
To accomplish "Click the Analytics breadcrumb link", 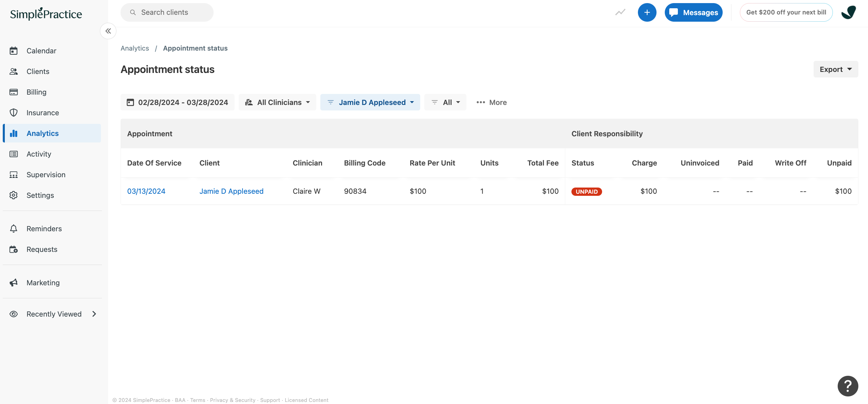I will [135, 48].
